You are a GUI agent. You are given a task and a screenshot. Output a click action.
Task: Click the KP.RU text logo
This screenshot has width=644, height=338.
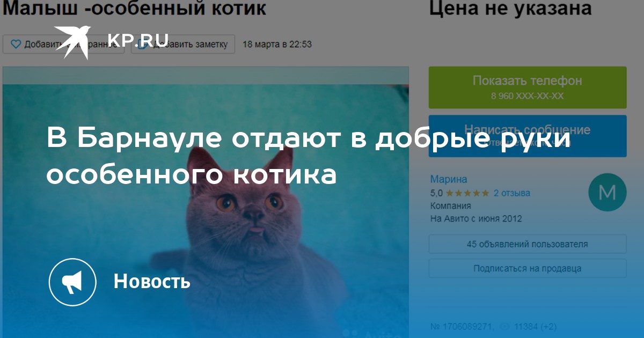[x=138, y=40]
